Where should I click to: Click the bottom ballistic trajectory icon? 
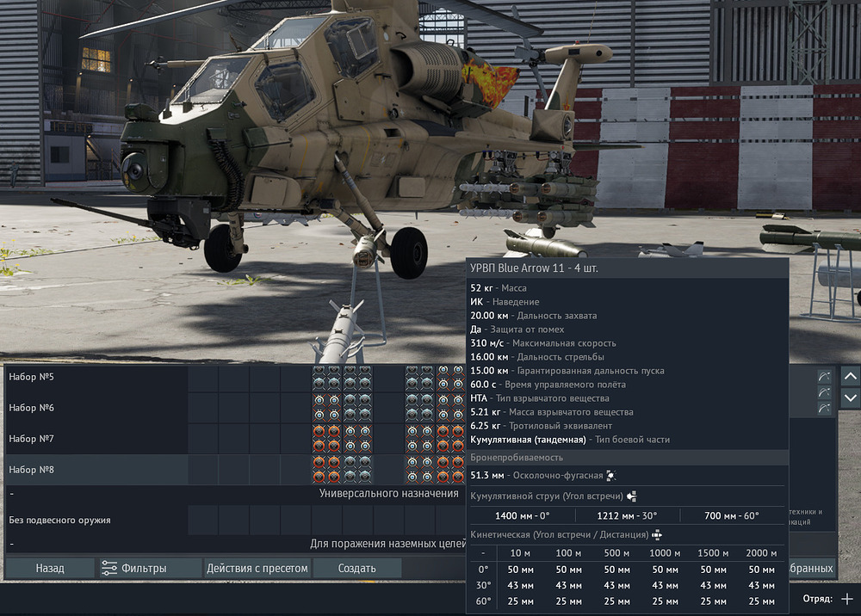(x=824, y=408)
